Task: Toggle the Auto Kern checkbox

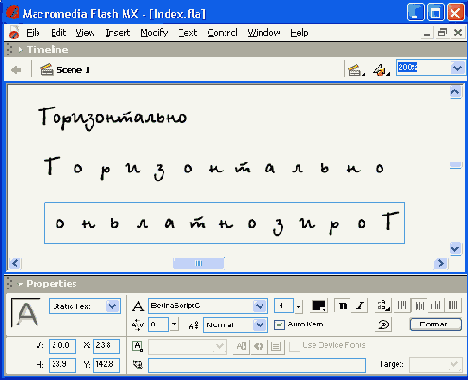Action: 279,325
